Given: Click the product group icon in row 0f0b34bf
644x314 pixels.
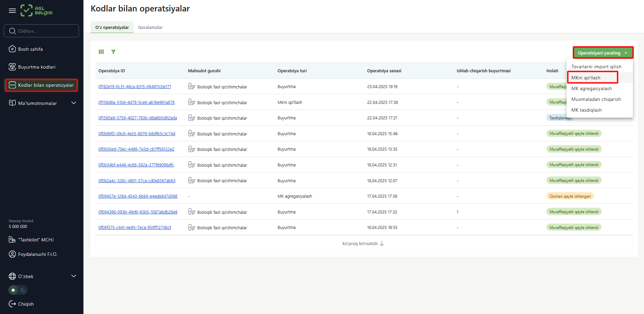Looking at the screenshot, I should click(192, 165).
